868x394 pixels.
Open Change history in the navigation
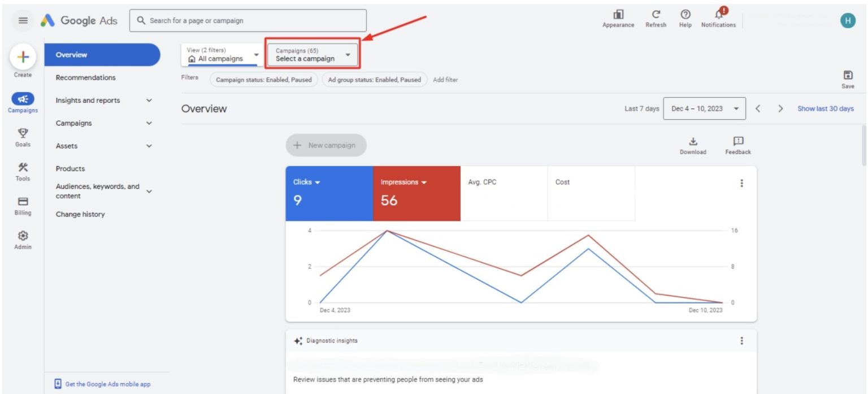click(x=80, y=214)
